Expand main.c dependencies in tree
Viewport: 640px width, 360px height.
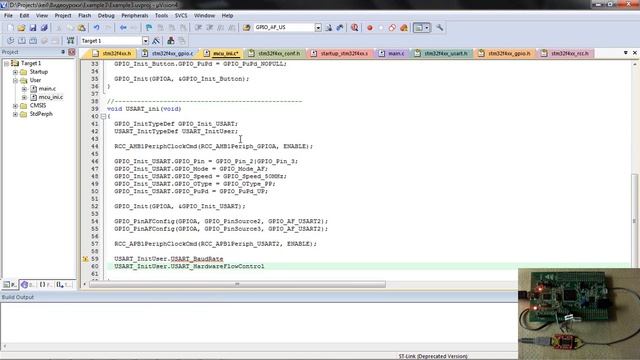24,89
